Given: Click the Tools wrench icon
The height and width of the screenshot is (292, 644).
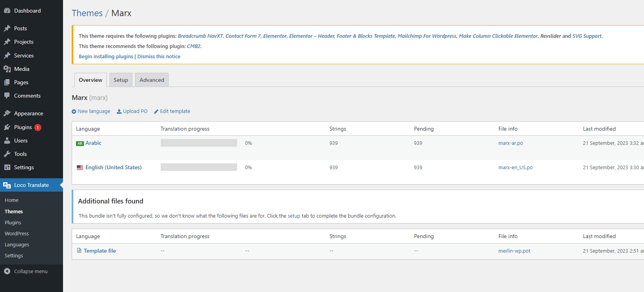Looking at the screenshot, I should (7, 154).
